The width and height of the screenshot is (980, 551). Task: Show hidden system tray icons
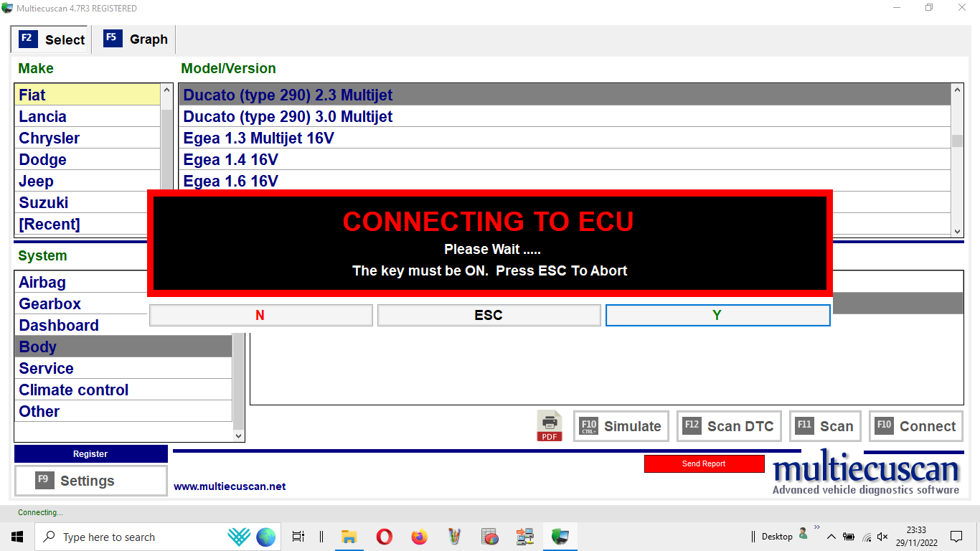831,537
